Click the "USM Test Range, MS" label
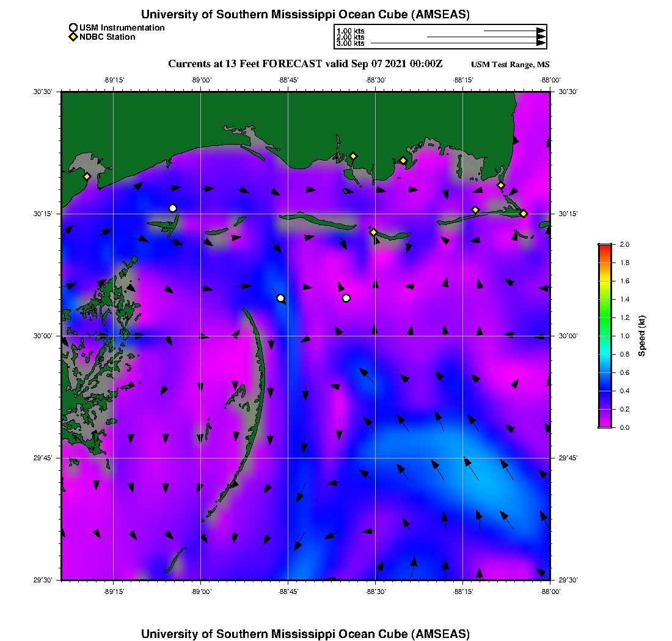 [x=510, y=65]
